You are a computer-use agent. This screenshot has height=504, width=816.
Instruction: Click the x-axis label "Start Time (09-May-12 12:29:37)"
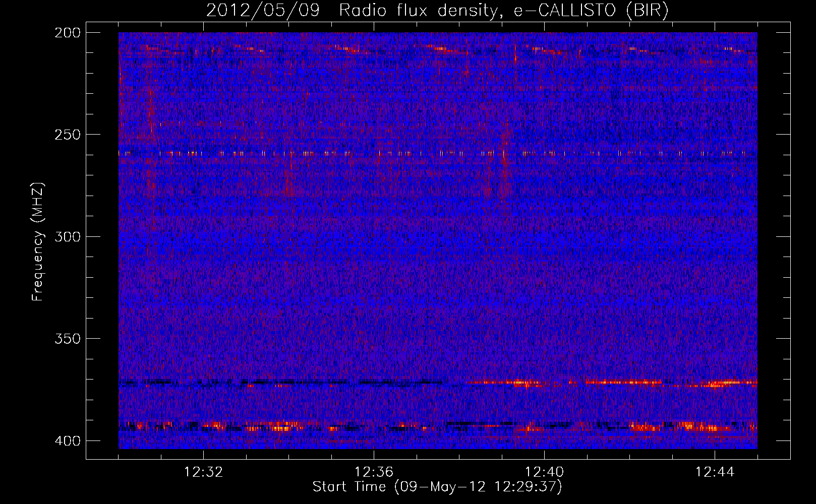click(x=437, y=487)
